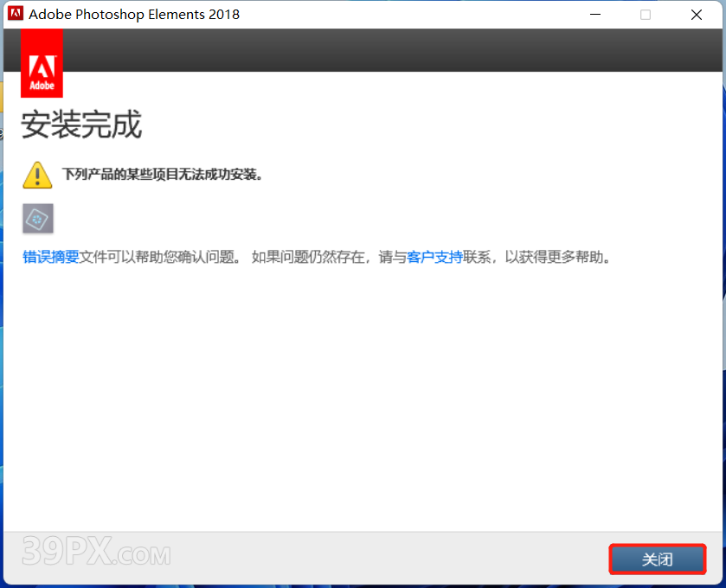Click the 安装完成 heading

pos(81,125)
